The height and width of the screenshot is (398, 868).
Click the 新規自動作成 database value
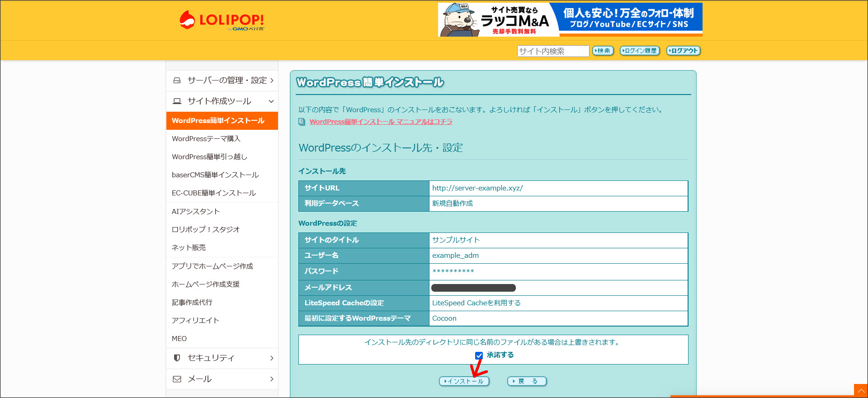(453, 204)
